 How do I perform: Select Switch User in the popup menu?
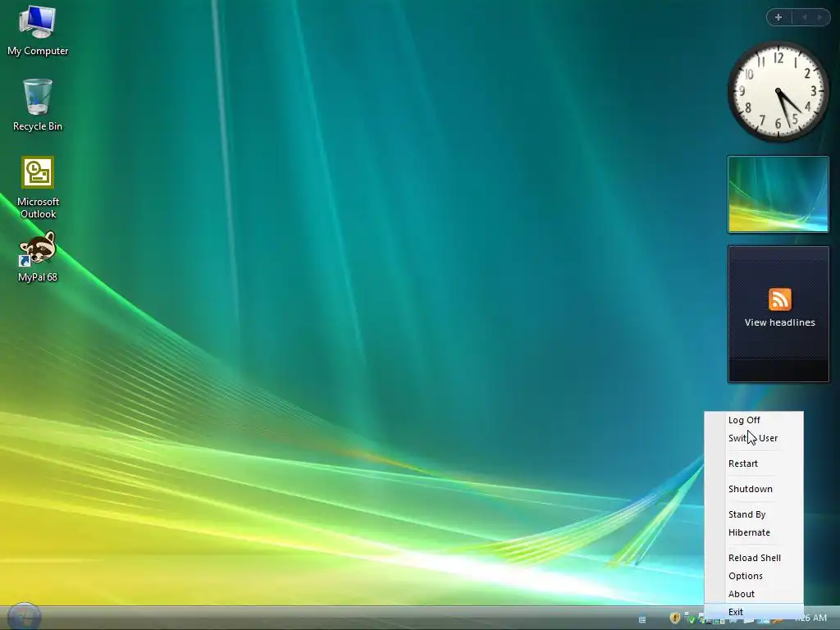tap(754, 438)
